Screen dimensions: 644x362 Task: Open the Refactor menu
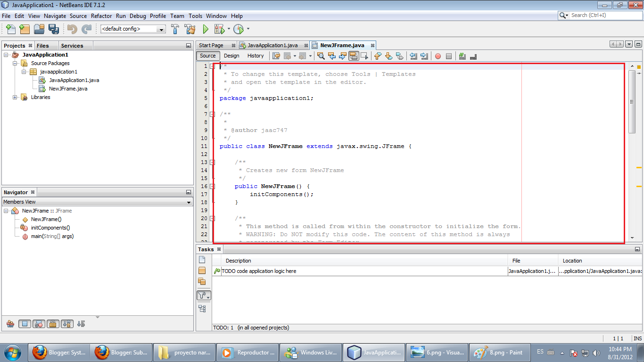(x=101, y=16)
